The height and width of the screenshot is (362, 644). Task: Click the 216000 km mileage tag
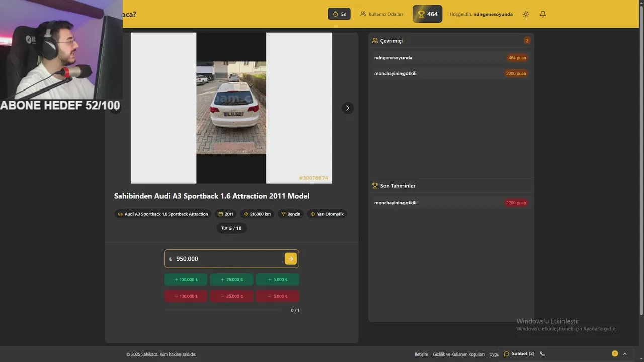(257, 214)
